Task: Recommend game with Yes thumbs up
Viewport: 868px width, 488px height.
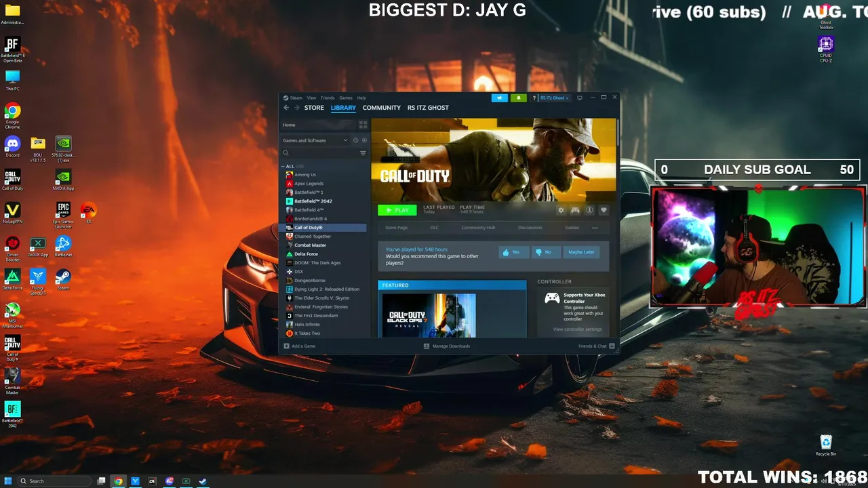Action: click(x=514, y=252)
